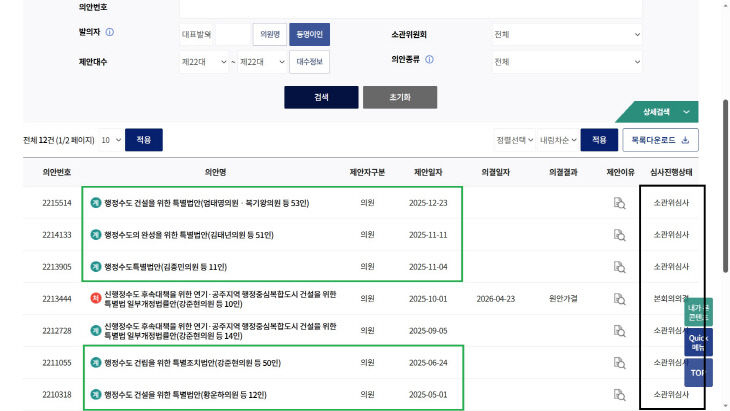Click info icon next to 의안종류

pos(429,60)
